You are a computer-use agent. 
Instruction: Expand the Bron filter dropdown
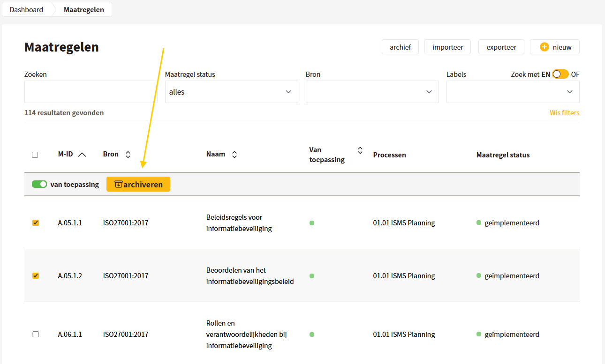point(372,92)
